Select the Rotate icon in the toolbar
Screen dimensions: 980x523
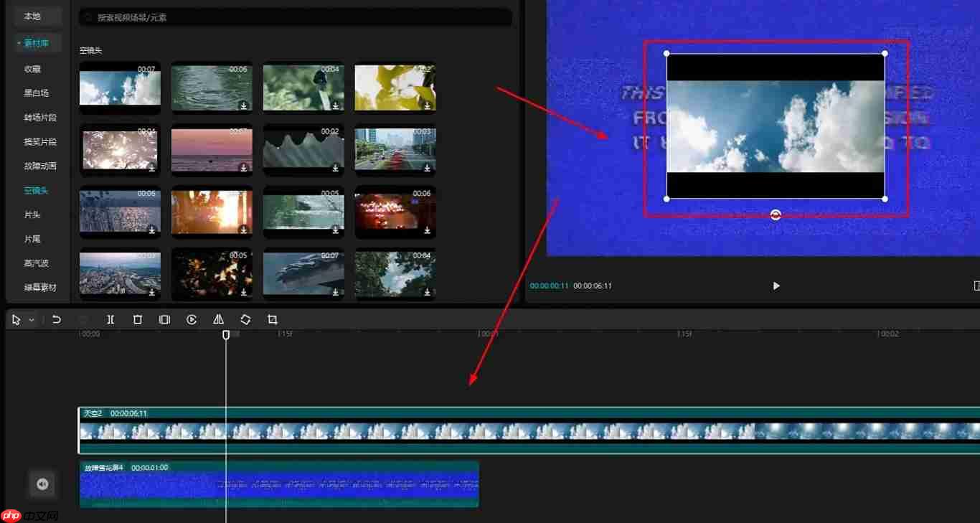tap(245, 319)
